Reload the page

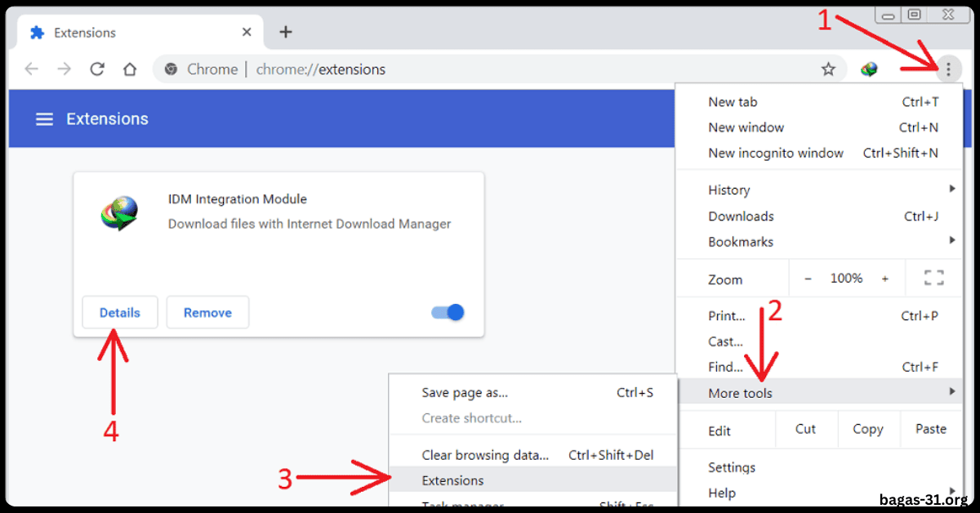pos(97,69)
